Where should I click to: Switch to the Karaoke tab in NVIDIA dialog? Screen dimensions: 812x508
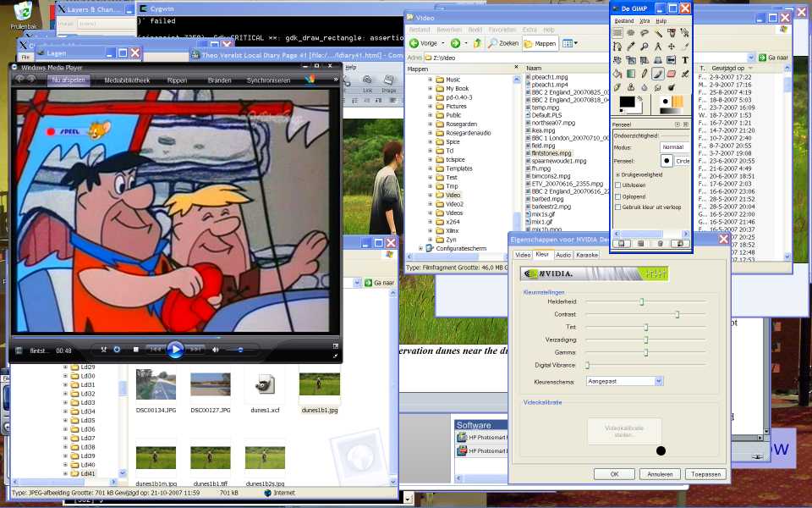point(587,255)
